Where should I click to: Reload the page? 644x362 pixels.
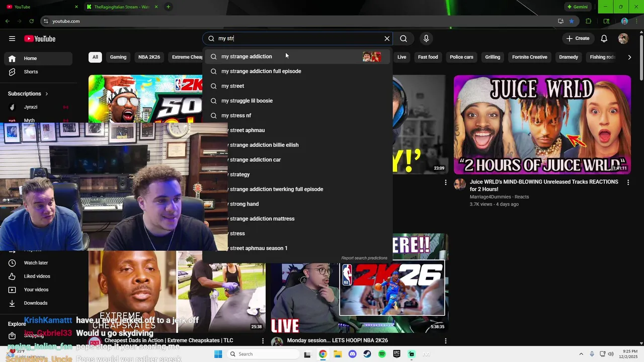pos(31,21)
